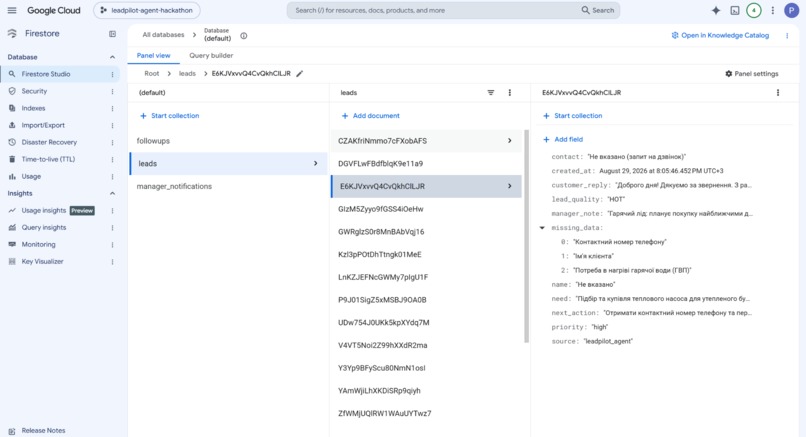Filter documents in leads panel

point(491,93)
